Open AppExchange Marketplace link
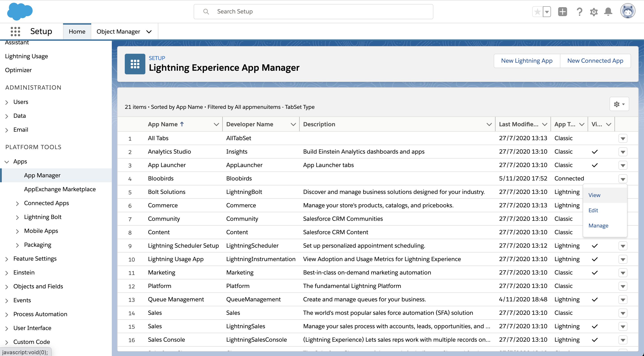644x356 pixels. (x=60, y=189)
